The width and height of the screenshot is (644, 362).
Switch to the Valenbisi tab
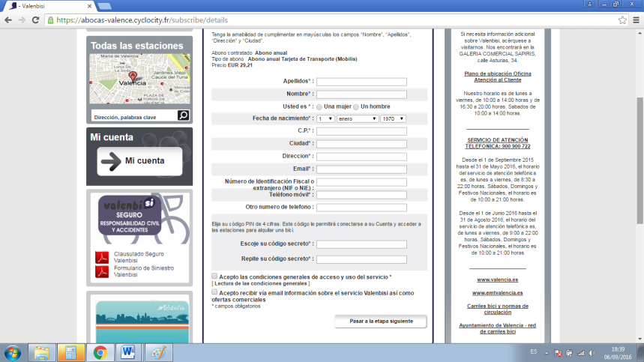pos(49,6)
